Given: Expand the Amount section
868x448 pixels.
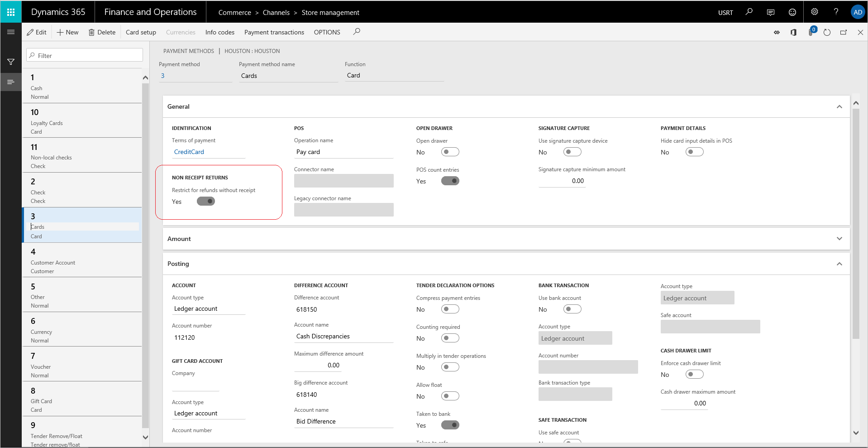Looking at the screenshot, I should [x=839, y=239].
